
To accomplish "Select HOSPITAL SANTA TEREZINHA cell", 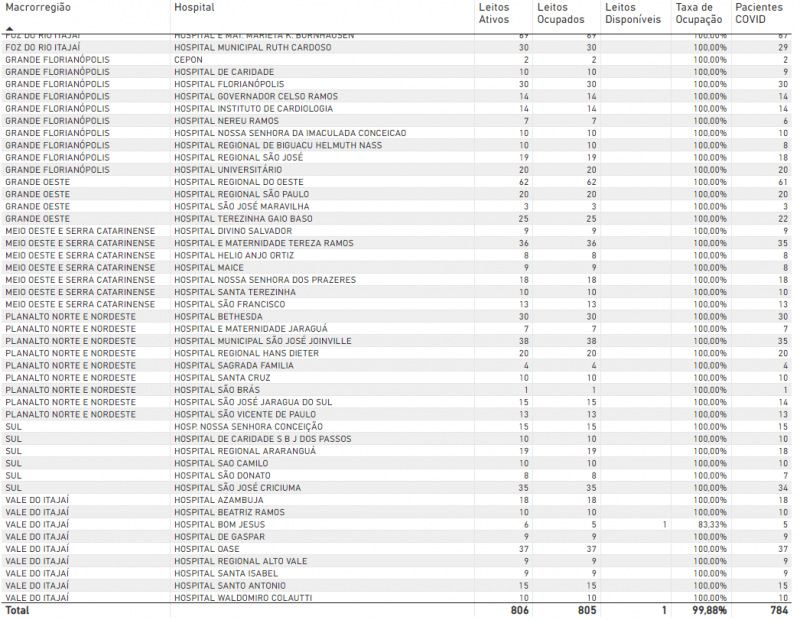I will click(x=235, y=292).
